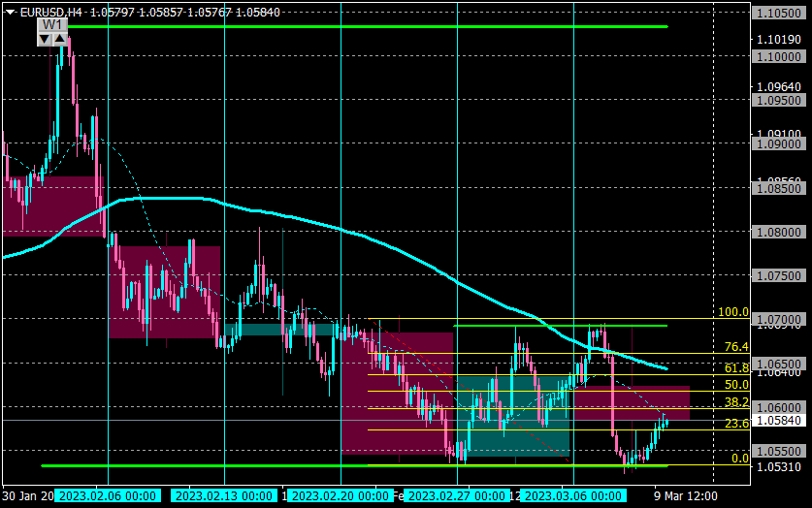Click the 2023.02.06 00:00 date marker

click(x=108, y=496)
